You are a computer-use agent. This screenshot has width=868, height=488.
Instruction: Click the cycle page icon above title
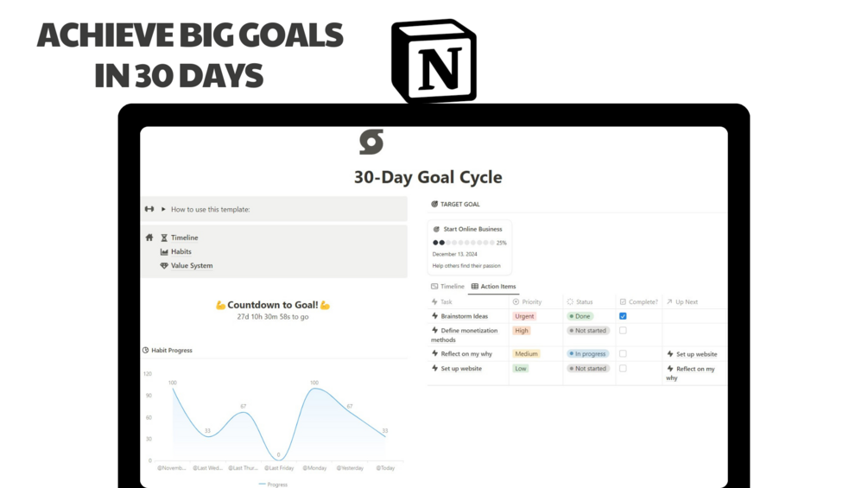pyautogui.click(x=371, y=143)
